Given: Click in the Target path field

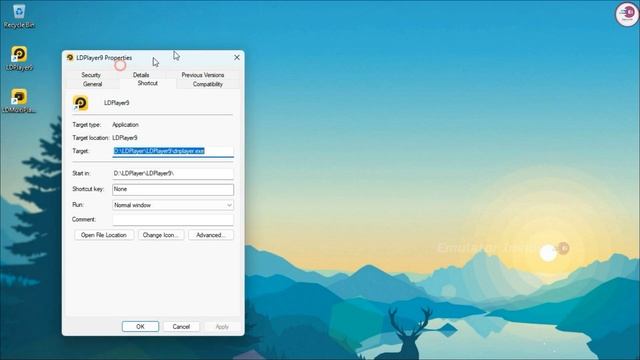Looking at the screenshot, I should (x=173, y=151).
